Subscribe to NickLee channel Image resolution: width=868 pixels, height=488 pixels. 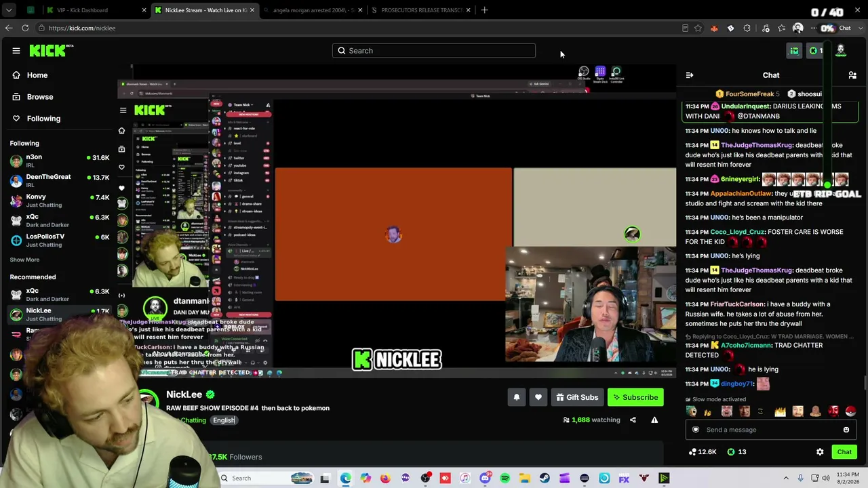click(635, 398)
